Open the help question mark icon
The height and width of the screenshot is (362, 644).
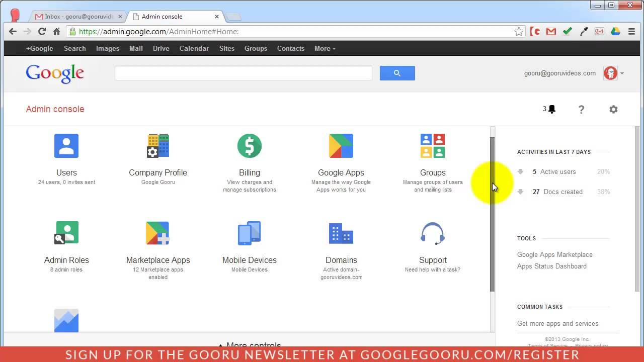click(x=581, y=109)
